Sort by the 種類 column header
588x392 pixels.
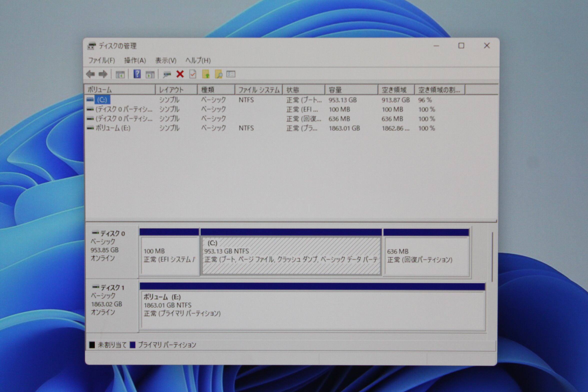coord(216,90)
